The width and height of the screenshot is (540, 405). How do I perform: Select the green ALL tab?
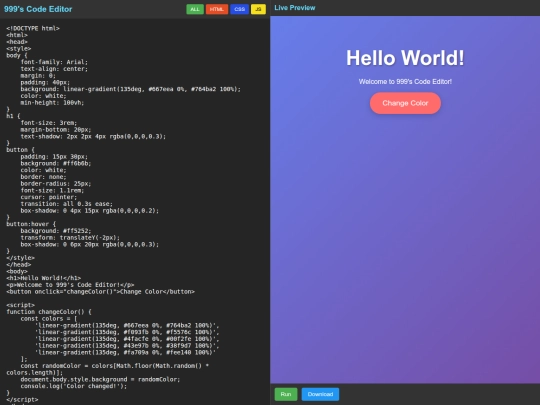195,9
